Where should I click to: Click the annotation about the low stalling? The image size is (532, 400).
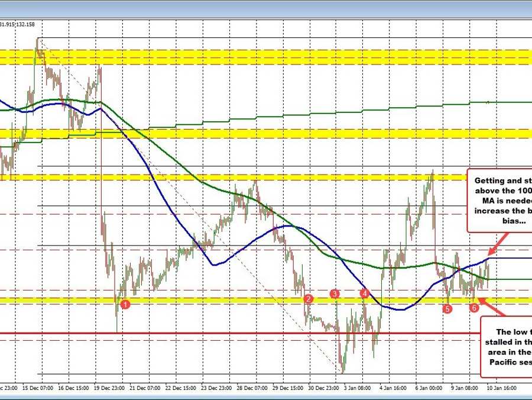tap(507, 347)
